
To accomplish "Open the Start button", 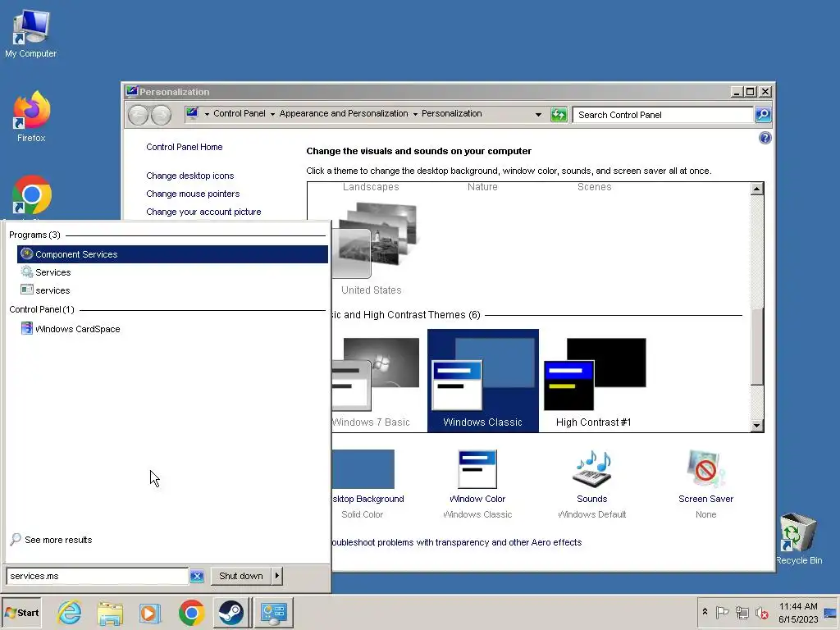I will 22,613.
